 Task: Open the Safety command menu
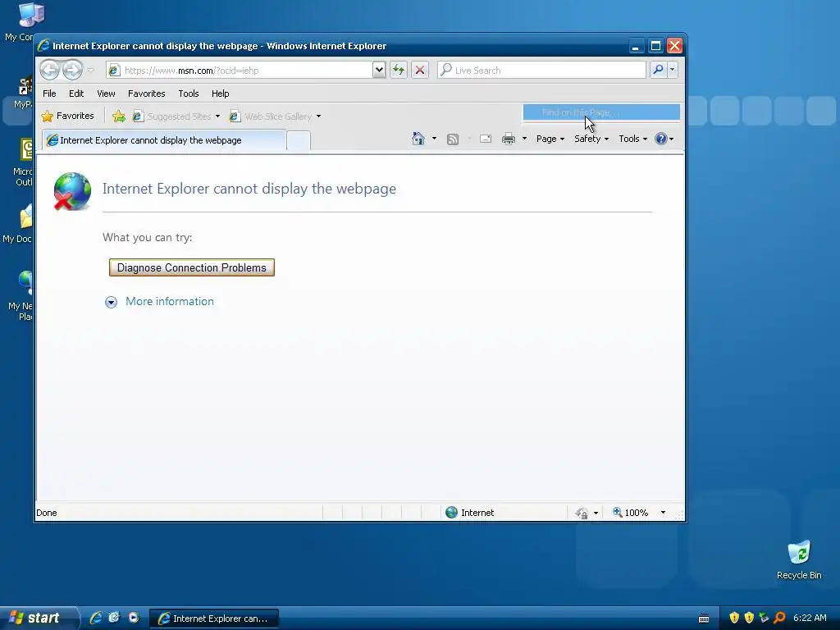pyautogui.click(x=591, y=139)
